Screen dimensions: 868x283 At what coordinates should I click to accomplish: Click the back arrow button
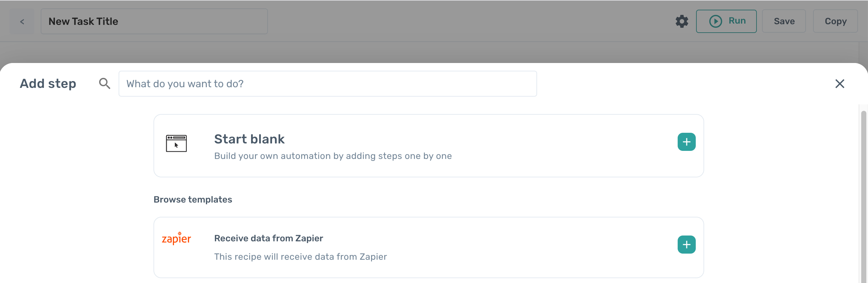click(22, 22)
